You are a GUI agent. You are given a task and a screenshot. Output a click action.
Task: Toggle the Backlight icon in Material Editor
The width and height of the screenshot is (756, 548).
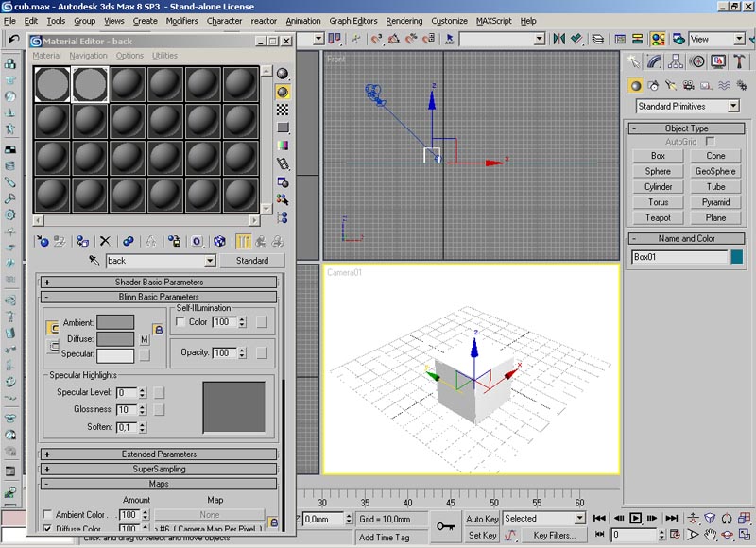click(283, 92)
